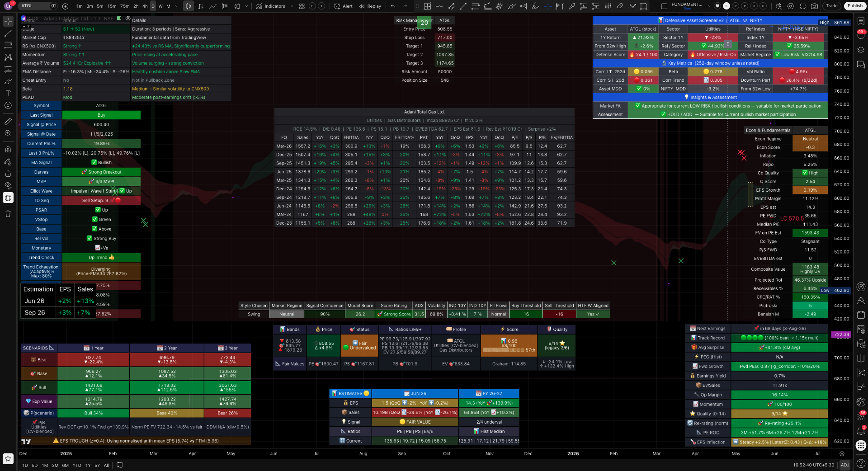868x471 pixels.
Task: Select the Measure ruler tool
Action: click(8, 121)
